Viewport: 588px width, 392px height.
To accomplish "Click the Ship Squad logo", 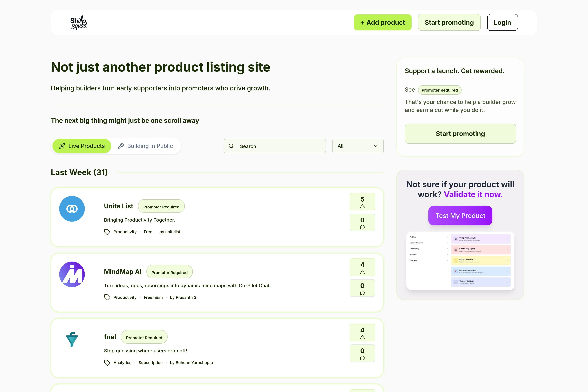I will coord(79,22).
